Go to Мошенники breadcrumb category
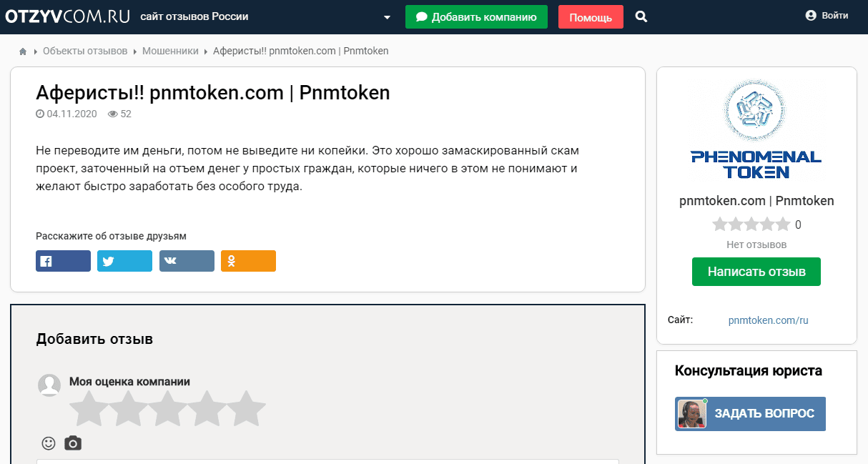Image resolution: width=868 pixels, height=464 pixels. click(170, 51)
